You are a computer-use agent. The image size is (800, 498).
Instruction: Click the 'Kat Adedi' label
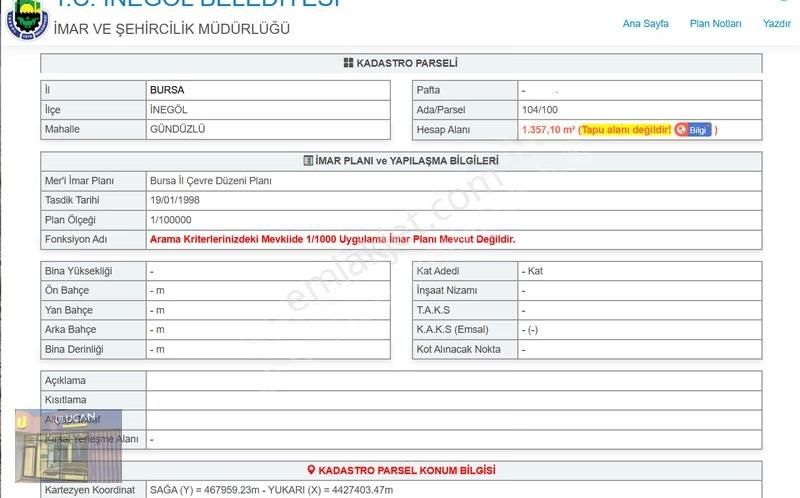[x=438, y=271]
